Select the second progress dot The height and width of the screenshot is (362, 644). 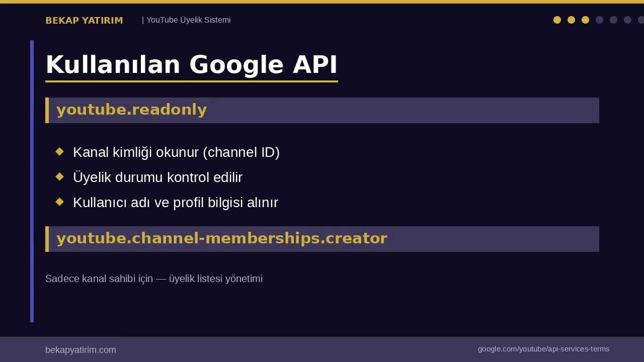pyautogui.click(x=571, y=20)
